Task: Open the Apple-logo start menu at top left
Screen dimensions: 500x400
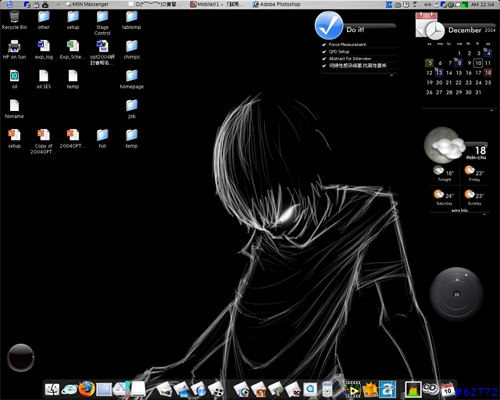Action: (x=10, y=4)
